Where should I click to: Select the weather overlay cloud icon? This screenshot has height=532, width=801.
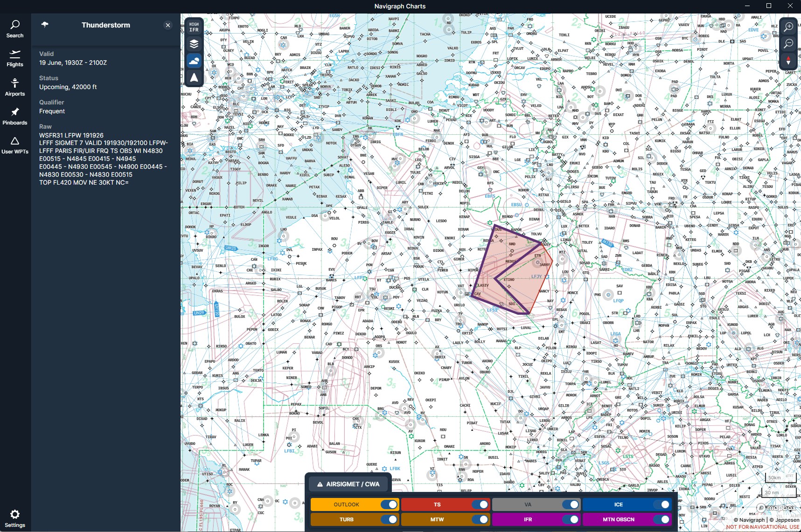(194, 61)
